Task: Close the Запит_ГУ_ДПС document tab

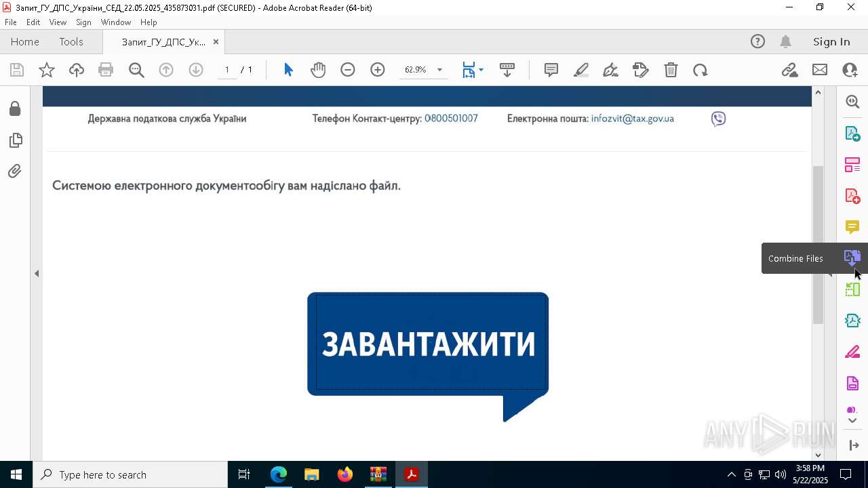Action: click(216, 42)
